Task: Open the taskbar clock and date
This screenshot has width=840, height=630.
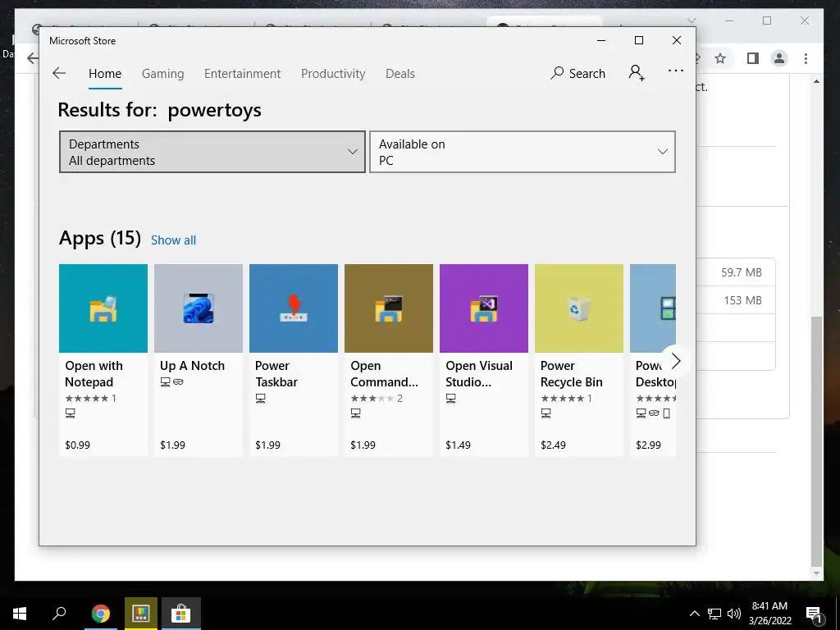Action: coord(769,614)
